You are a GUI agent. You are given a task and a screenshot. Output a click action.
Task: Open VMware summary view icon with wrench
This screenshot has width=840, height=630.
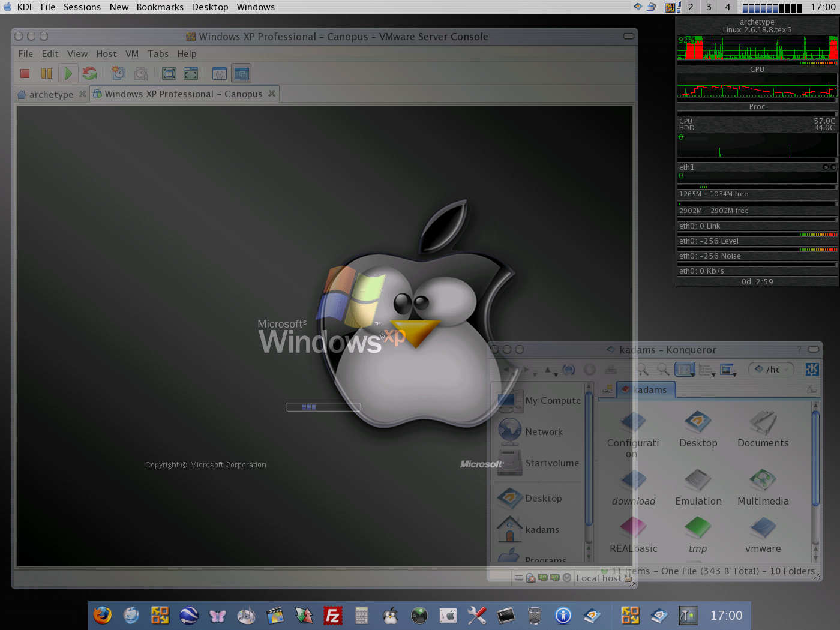click(220, 73)
